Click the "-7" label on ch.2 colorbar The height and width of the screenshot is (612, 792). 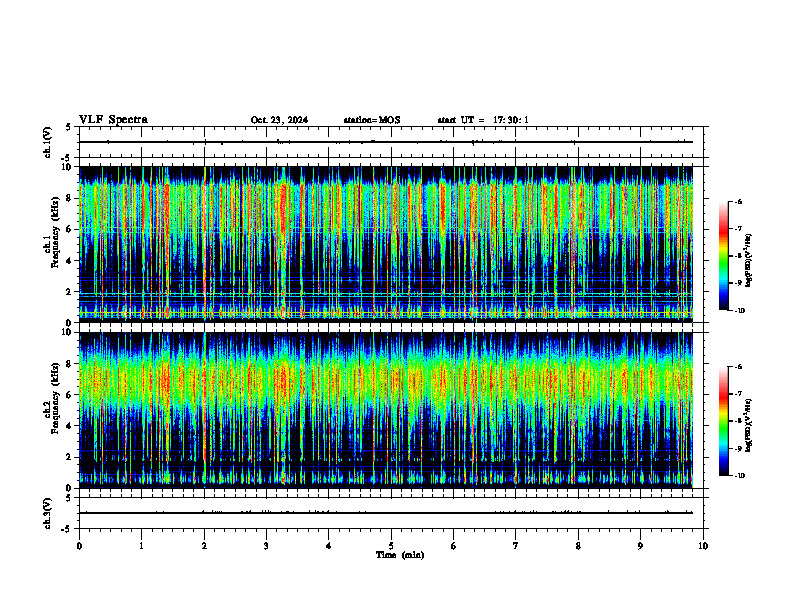(x=738, y=394)
